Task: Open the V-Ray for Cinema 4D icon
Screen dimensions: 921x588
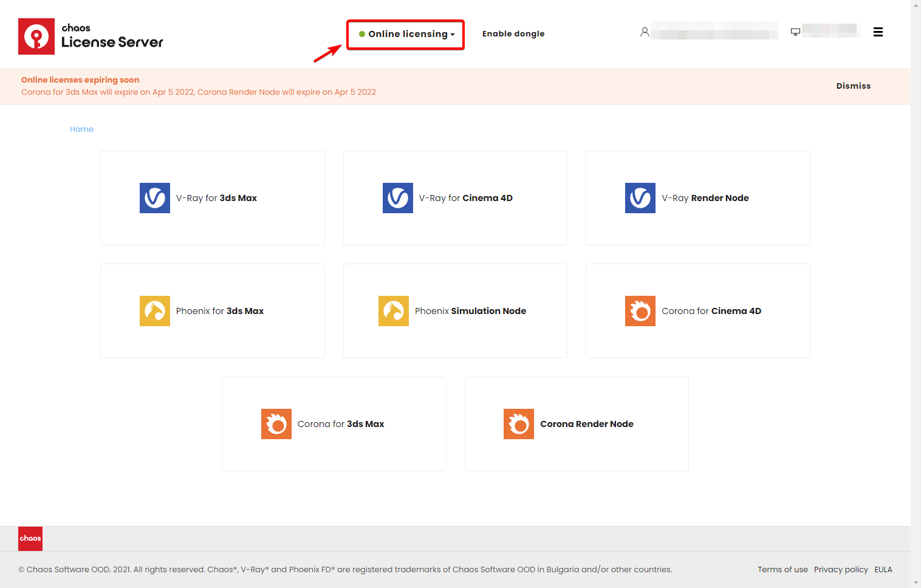Action: (x=398, y=198)
